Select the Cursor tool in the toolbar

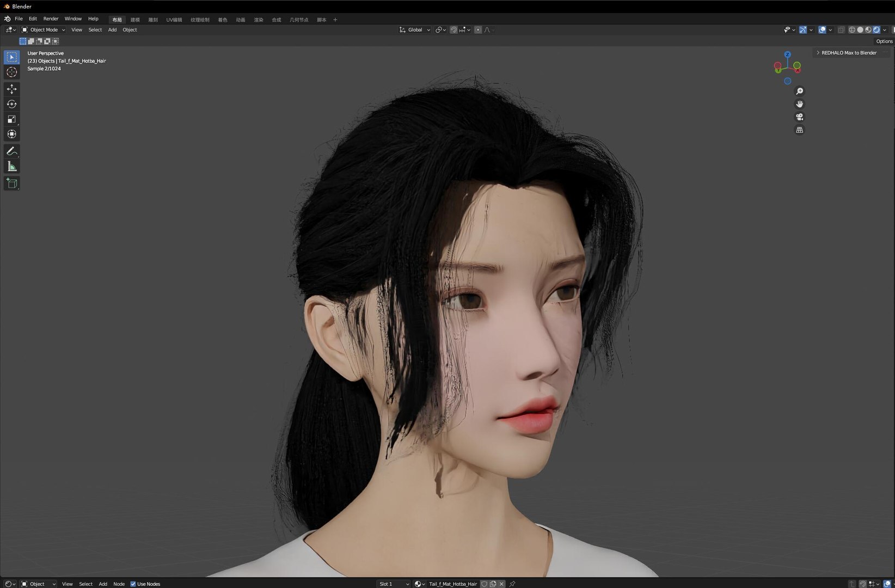11,72
